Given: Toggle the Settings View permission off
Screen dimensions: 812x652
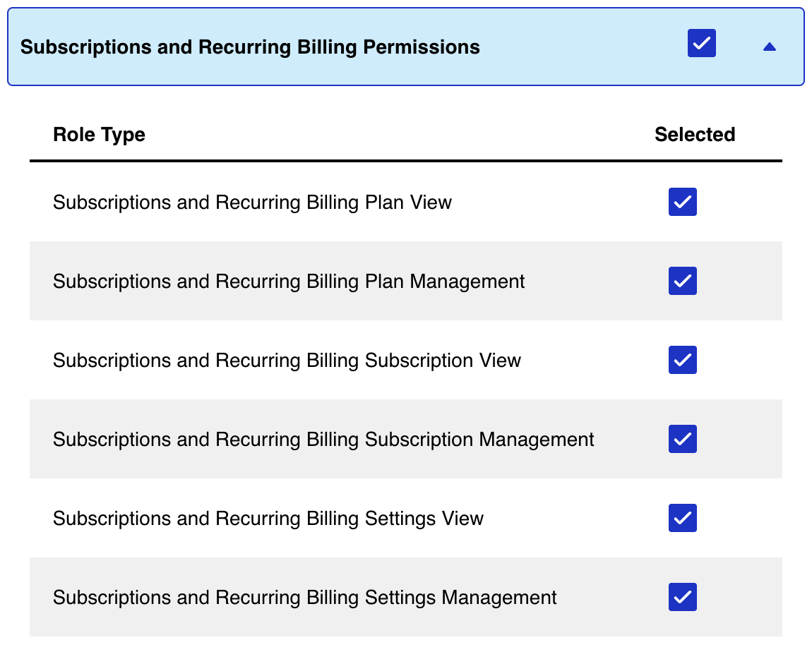Looking at the screenshot, I should coord(682,518).
